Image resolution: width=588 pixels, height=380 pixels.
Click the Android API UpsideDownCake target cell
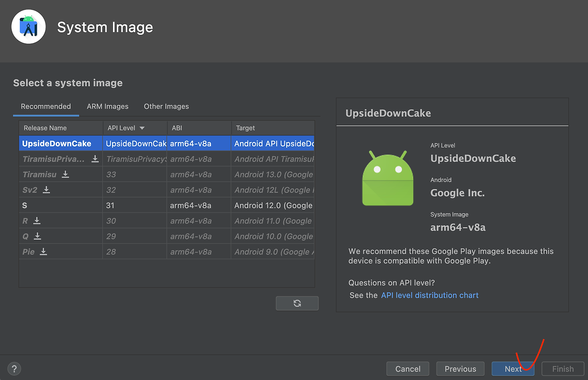click(x=273, y=143)
